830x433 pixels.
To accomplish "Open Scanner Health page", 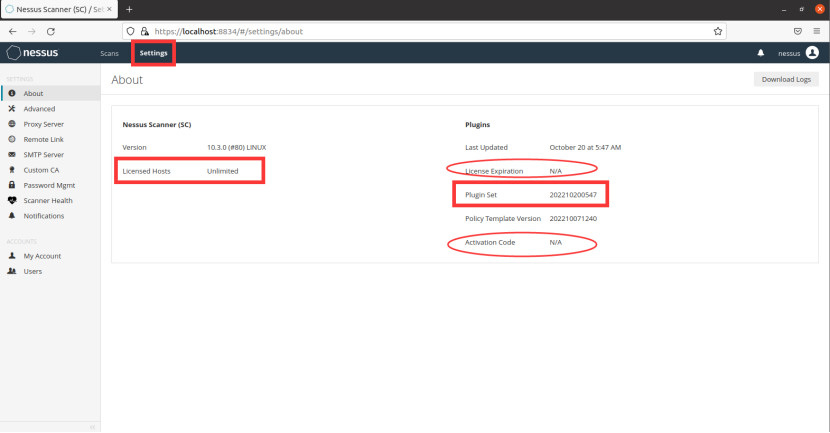I will pos(50,201).
